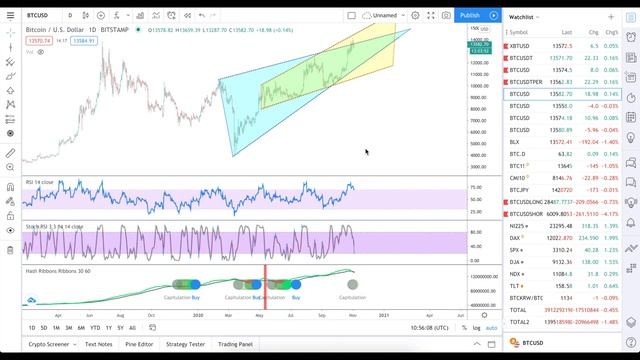
Task: Toggle magnet mode
Action: coord(11,187)
